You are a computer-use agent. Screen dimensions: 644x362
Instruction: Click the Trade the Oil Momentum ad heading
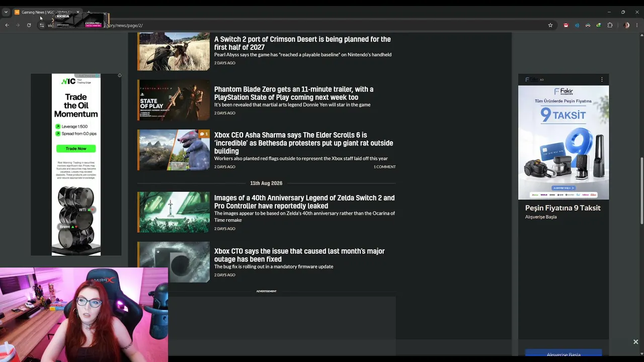76,106
